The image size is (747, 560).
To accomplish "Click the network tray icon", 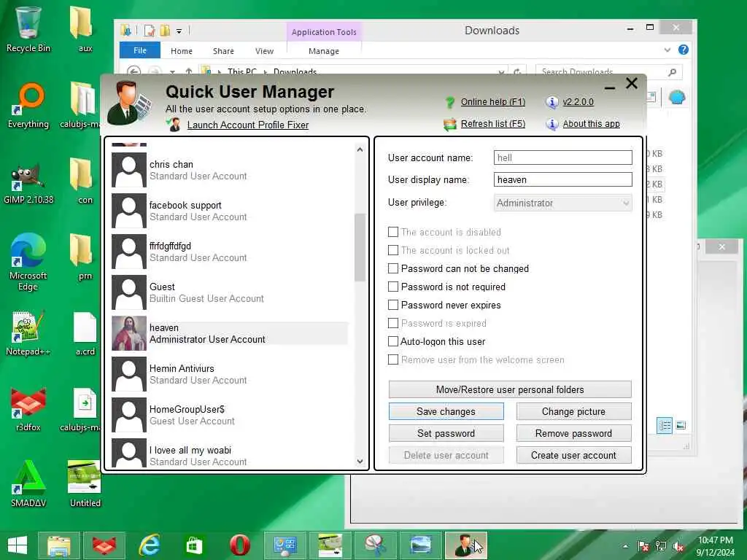I will (661, 546).
